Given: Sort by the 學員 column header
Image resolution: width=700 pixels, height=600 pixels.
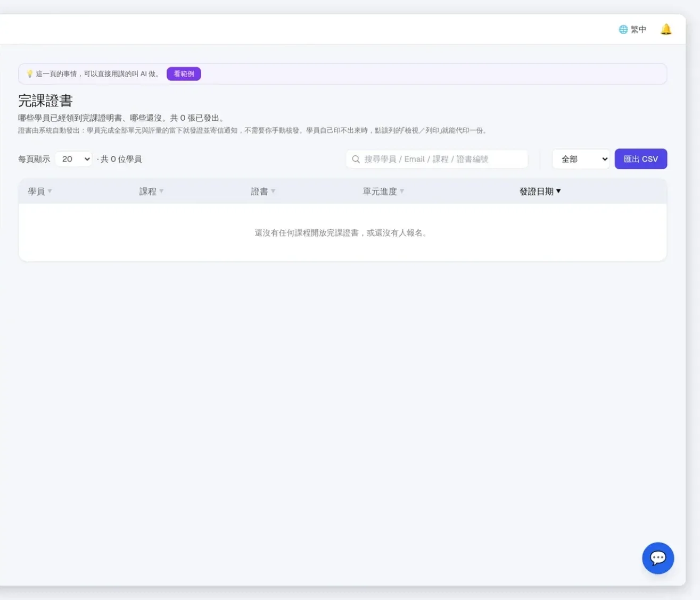Looking at the screenshot, I should (40, 191).
